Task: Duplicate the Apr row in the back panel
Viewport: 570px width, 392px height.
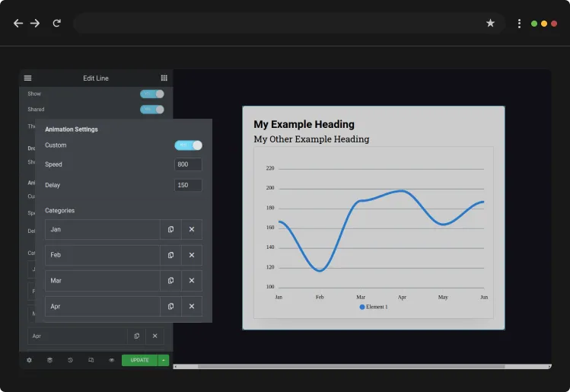Action: 137,336
